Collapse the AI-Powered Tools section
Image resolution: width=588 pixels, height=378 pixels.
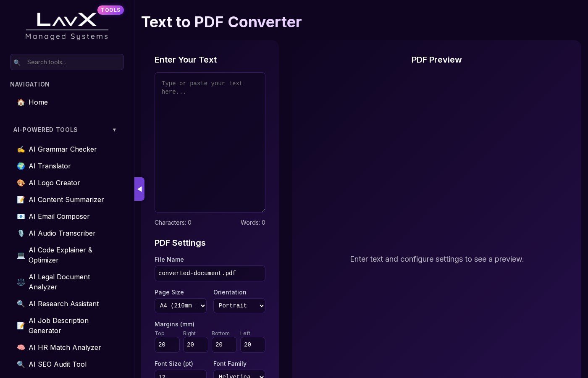[x=114, y=130]
